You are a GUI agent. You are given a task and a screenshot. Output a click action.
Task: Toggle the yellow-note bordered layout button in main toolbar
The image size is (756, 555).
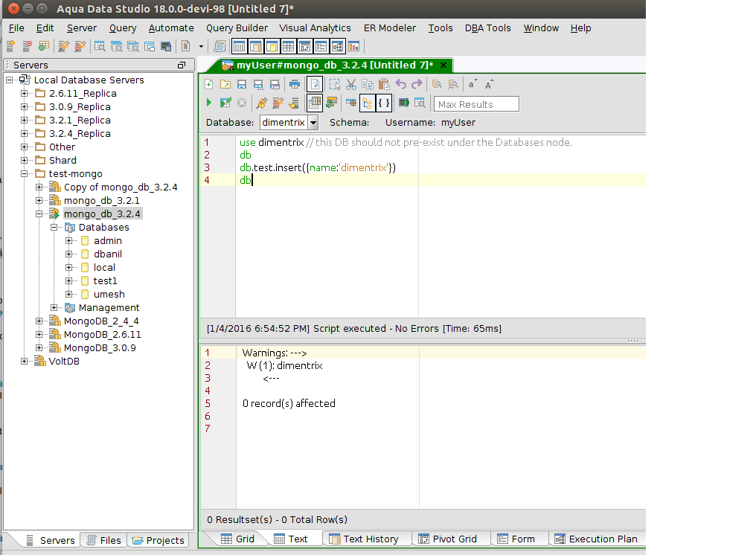pyautogui.click(x=272, y=46)
